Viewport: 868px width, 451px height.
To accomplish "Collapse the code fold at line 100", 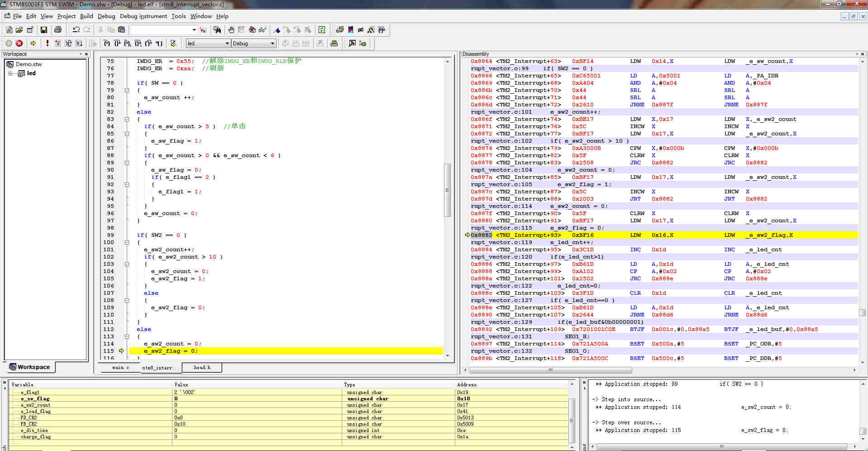I will point(127,242).
